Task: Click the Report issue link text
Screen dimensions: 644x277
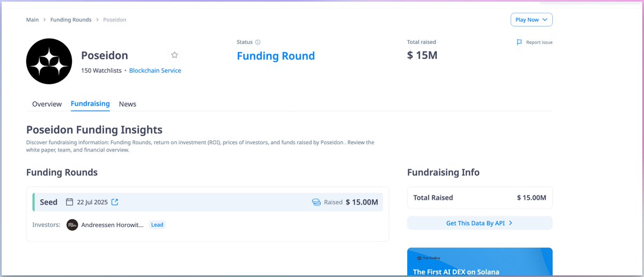Action: pos(539,42)
